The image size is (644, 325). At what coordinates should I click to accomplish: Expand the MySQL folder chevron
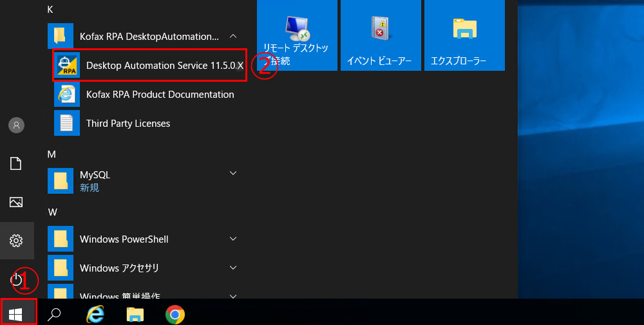tap(233, 173)
